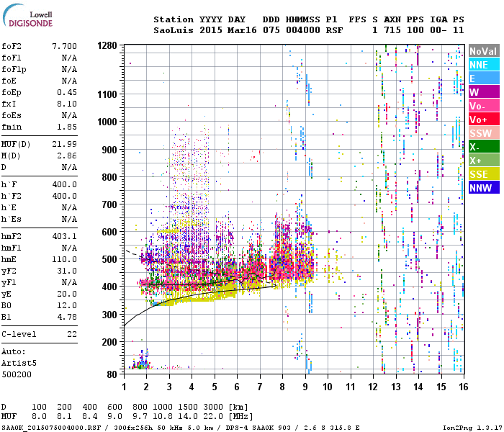Select the purple W legend swatch
Screen dimensions: 504x432
click(484, 92)
